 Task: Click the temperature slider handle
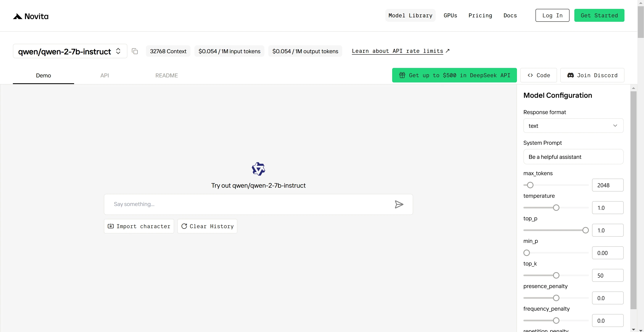pyautogui.click(x=556, y=208)
